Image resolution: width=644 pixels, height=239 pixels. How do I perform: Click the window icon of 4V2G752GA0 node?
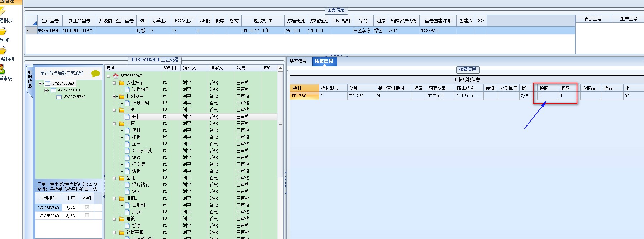click(53, 90)
